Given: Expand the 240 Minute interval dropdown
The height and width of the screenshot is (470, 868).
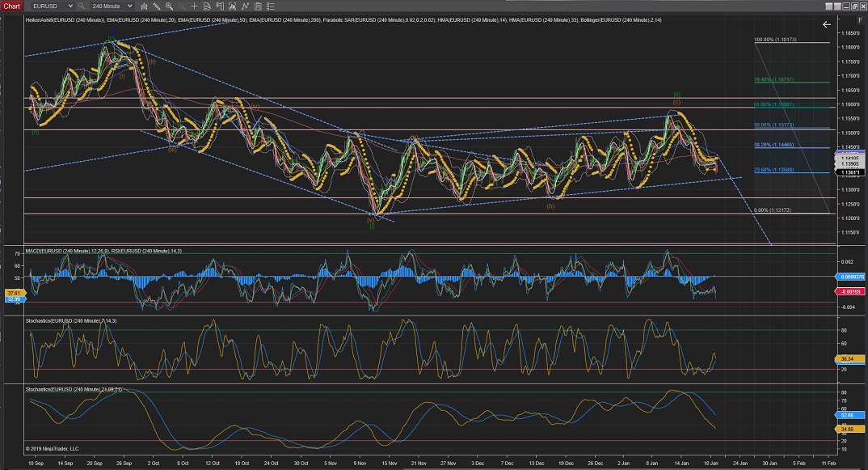Looking at the screenshot, I should tap(129, 6).
